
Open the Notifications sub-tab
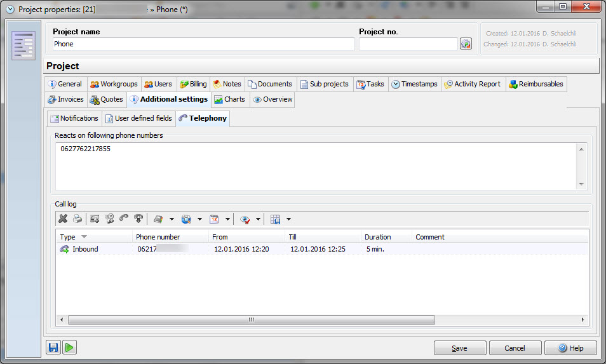pyautogui.click(x=74, y=118)
